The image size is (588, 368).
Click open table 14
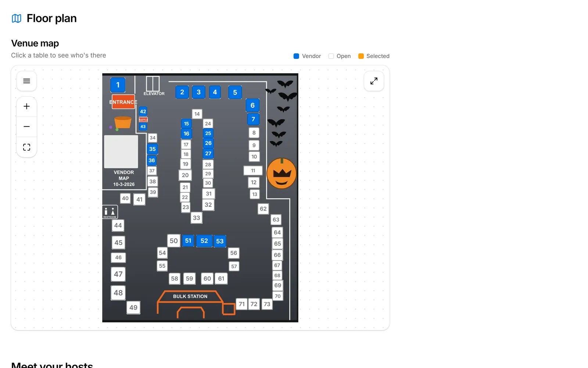click(x=197, y=114)
